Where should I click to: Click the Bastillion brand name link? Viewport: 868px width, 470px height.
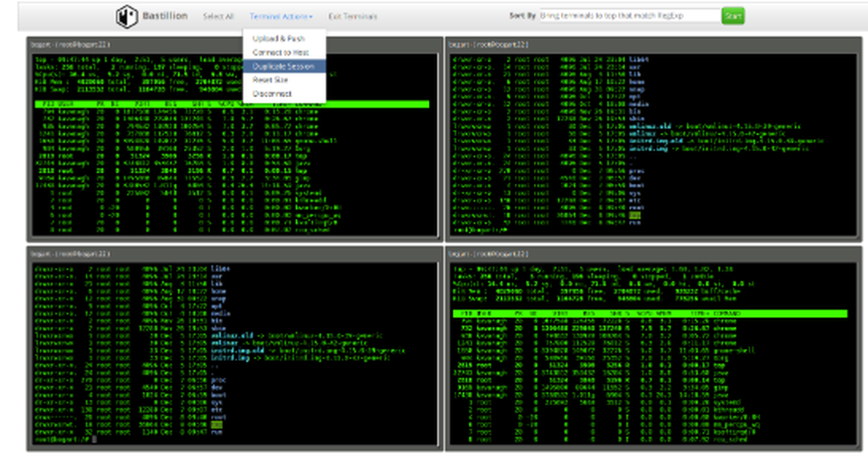(165, 16)
